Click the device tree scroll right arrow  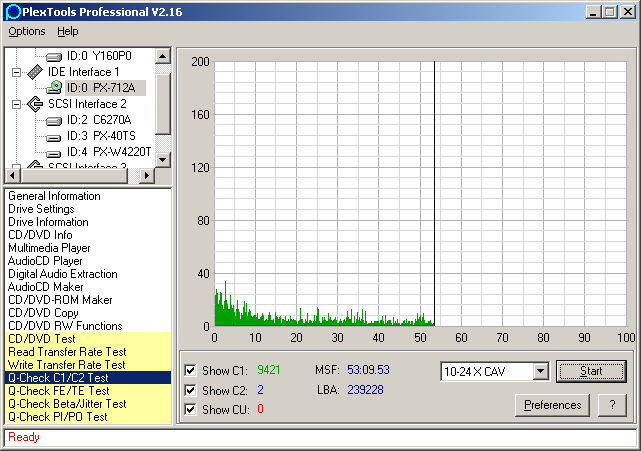pyautogui.click(x=146, y=176)
